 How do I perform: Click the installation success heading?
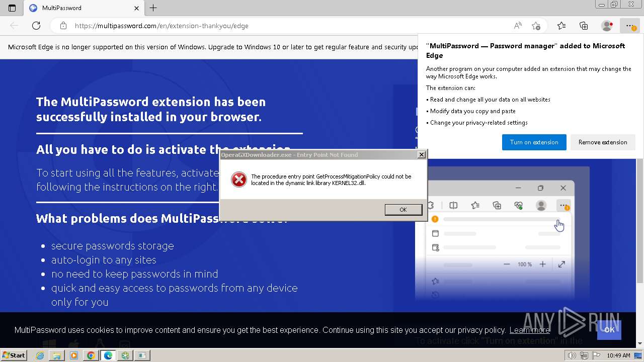(151, 109)
